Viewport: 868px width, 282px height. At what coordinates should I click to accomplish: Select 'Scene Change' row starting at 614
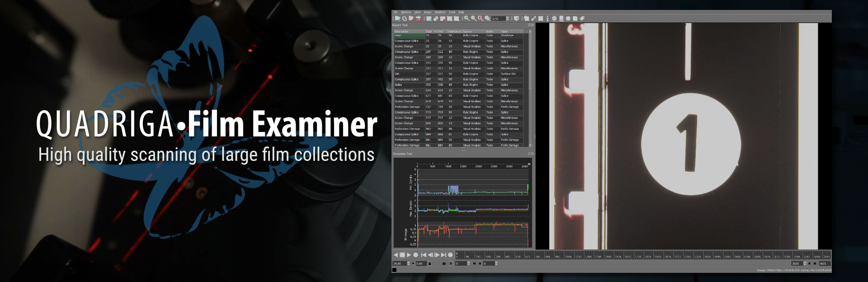[458, 90]
